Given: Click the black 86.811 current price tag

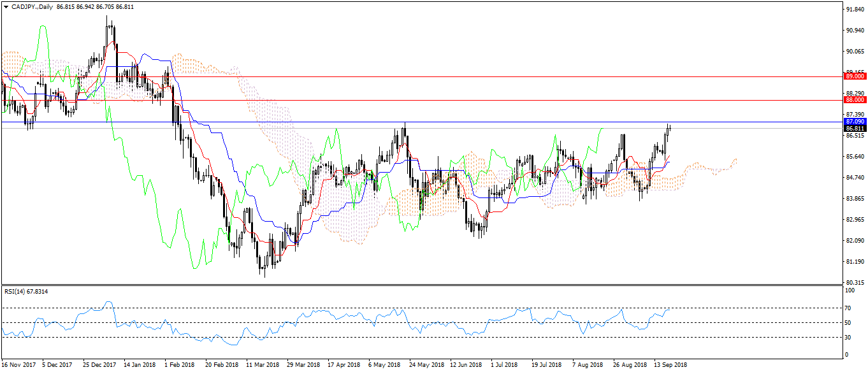Looking at the screenshot, I should click(854, 128).
